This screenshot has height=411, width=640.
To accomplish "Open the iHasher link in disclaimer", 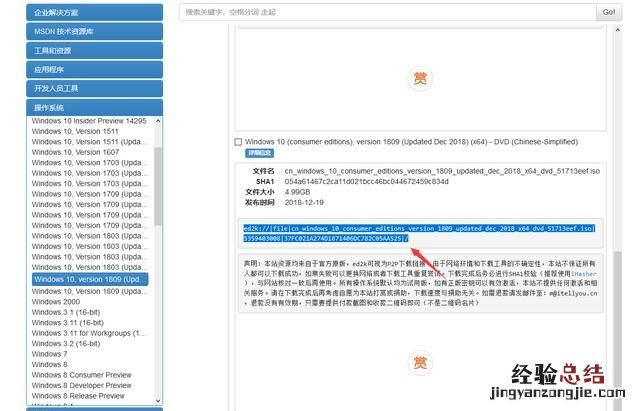I will 584,273.
